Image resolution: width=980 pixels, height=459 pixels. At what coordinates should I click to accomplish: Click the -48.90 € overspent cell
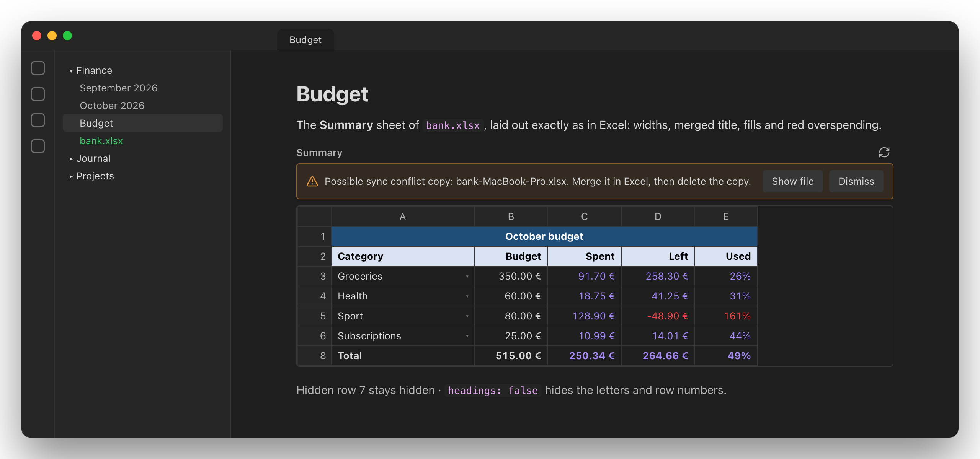click(658, 316)
